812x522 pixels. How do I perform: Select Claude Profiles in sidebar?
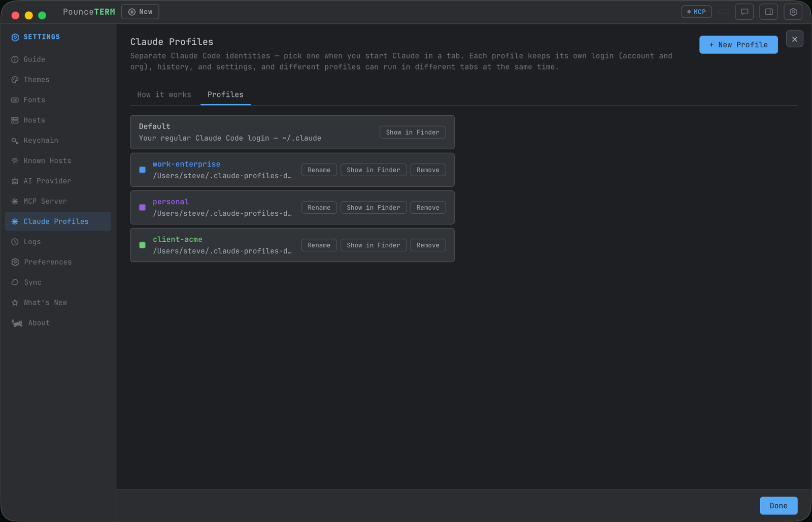[x=58, y=221]
